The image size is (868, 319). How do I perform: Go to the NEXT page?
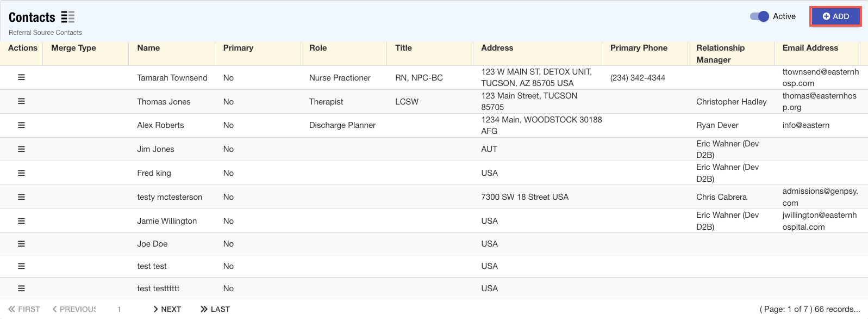[x=167, y=309]
